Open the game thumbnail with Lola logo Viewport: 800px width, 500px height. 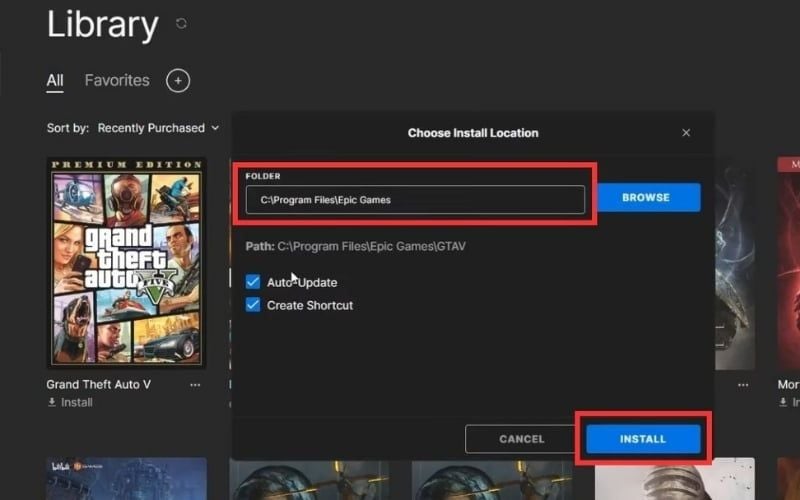click(x=127, y=479)
